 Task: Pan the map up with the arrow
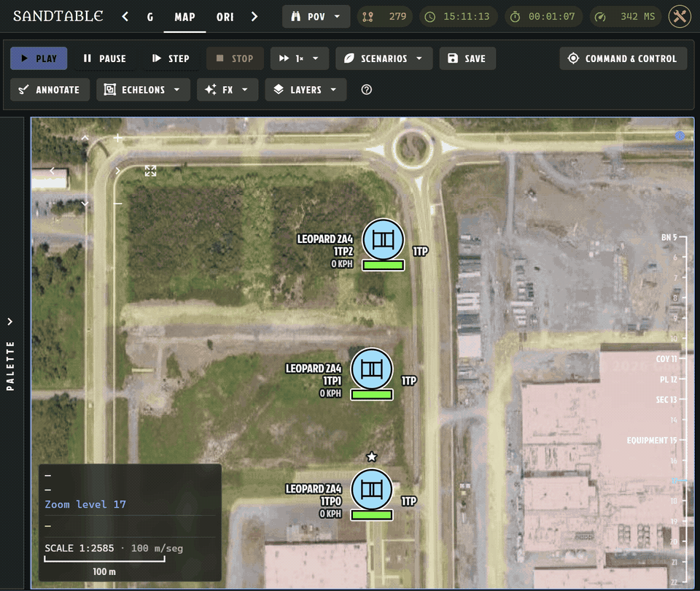click(85, 138)
